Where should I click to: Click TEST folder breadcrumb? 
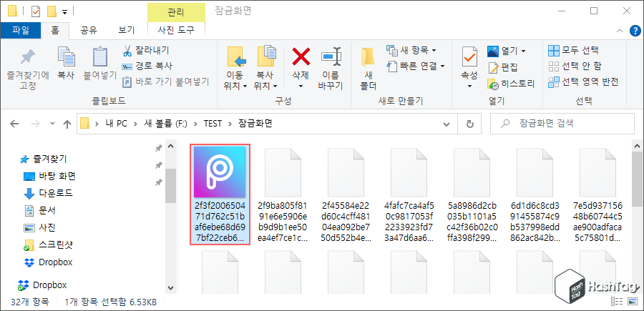pos(213,123)
